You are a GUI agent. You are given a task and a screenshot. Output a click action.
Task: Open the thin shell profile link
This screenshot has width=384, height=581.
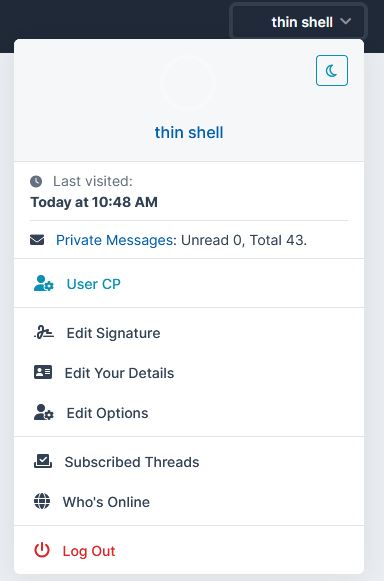[189, 132]
